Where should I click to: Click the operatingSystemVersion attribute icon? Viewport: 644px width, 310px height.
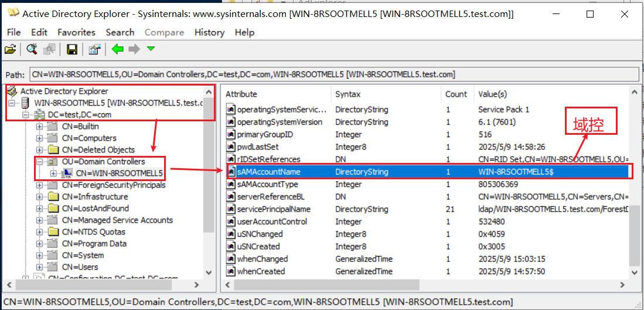click(x=231, y=122)
